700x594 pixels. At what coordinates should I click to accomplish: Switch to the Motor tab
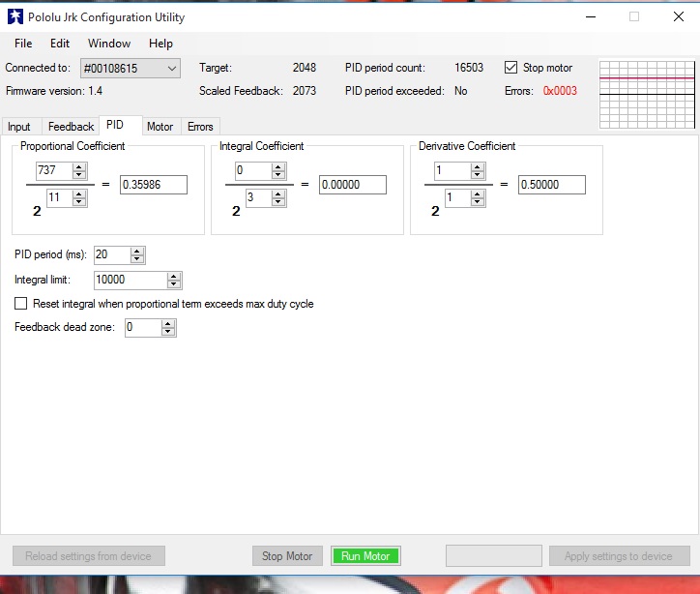160,127
